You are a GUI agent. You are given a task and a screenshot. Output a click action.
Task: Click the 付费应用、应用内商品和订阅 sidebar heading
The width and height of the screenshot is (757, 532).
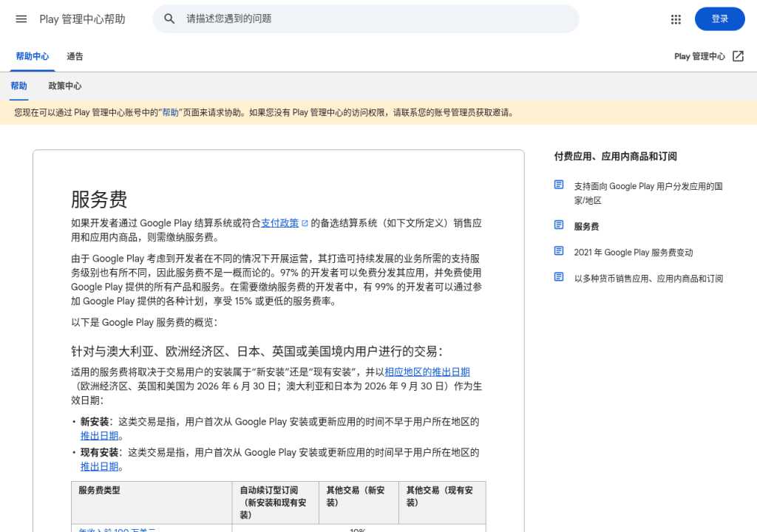616,157
